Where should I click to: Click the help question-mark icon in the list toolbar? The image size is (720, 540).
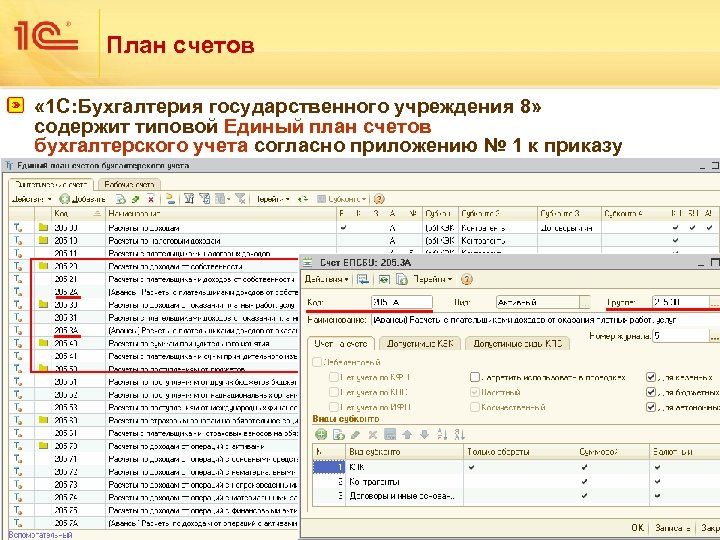379,199
